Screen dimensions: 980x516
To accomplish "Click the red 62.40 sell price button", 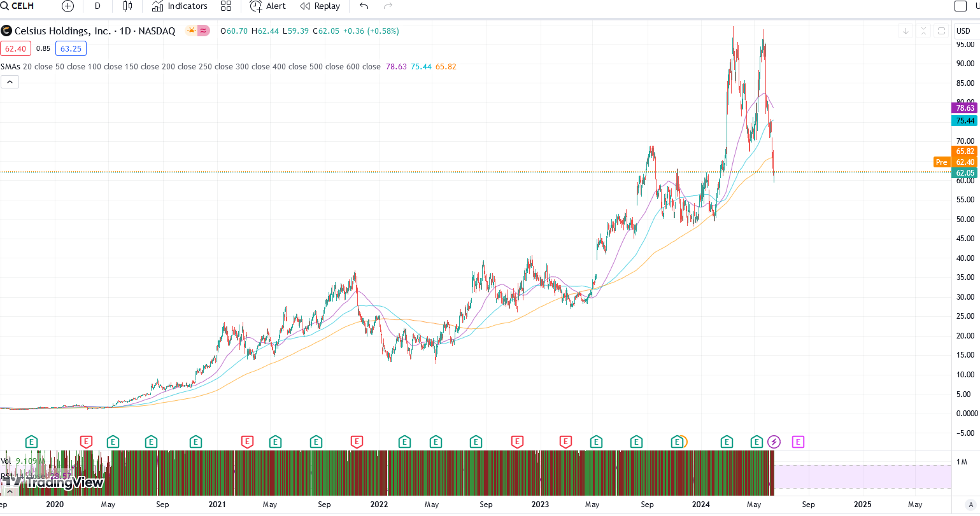I will pyautogui.click(x=16, y=48).
